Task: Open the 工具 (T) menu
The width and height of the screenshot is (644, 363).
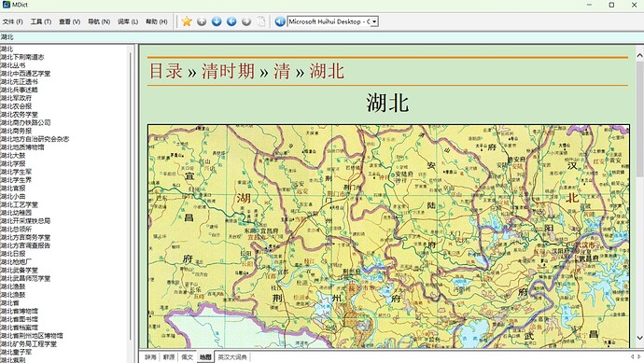Action: click(41, 21)
